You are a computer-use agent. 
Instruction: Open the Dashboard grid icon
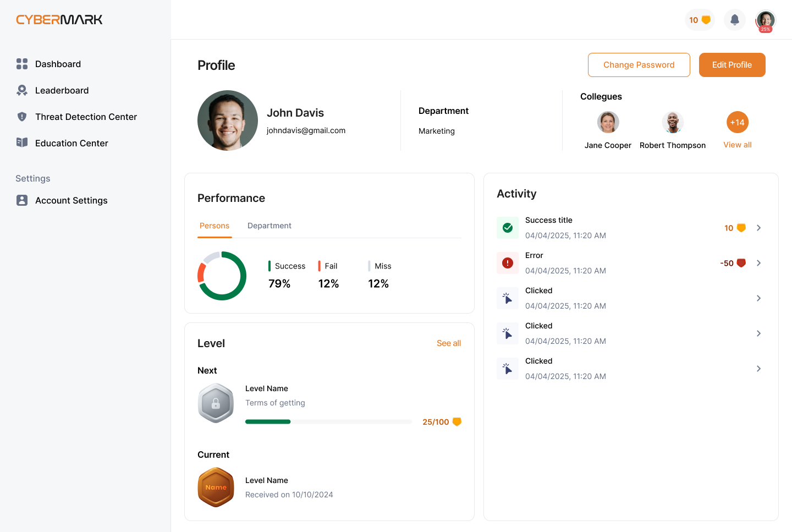[x=22, y=64]
